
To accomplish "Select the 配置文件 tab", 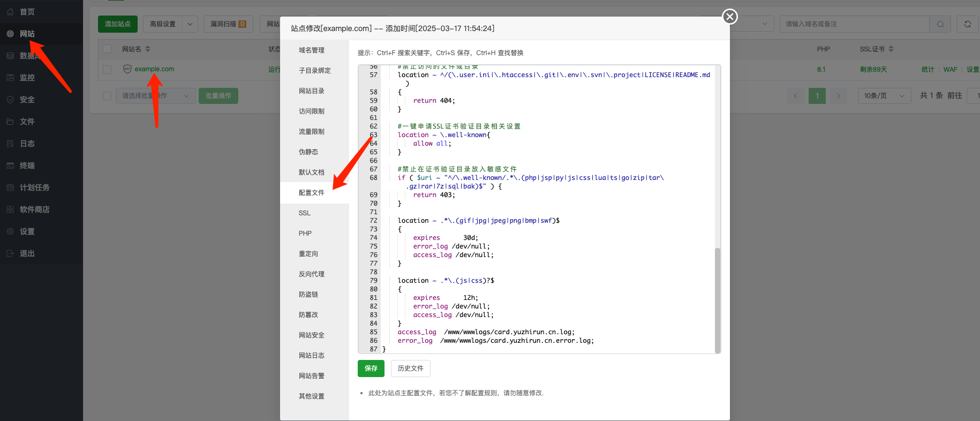I will [314, 193].
